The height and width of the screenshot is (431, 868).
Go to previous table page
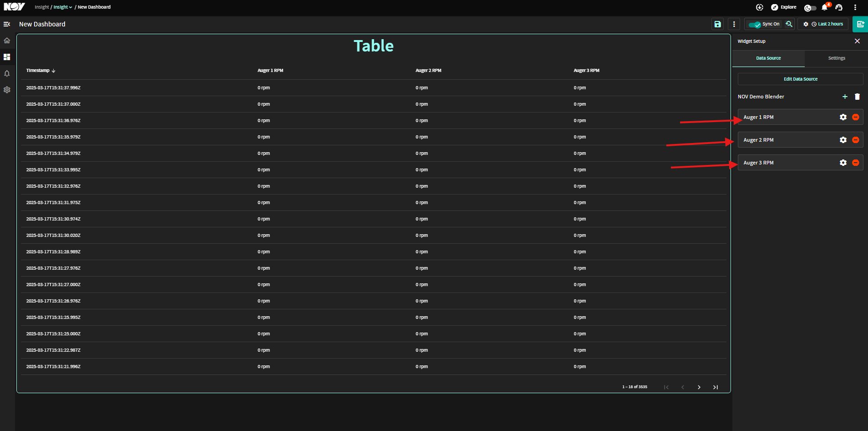click(x=683, y=387)
